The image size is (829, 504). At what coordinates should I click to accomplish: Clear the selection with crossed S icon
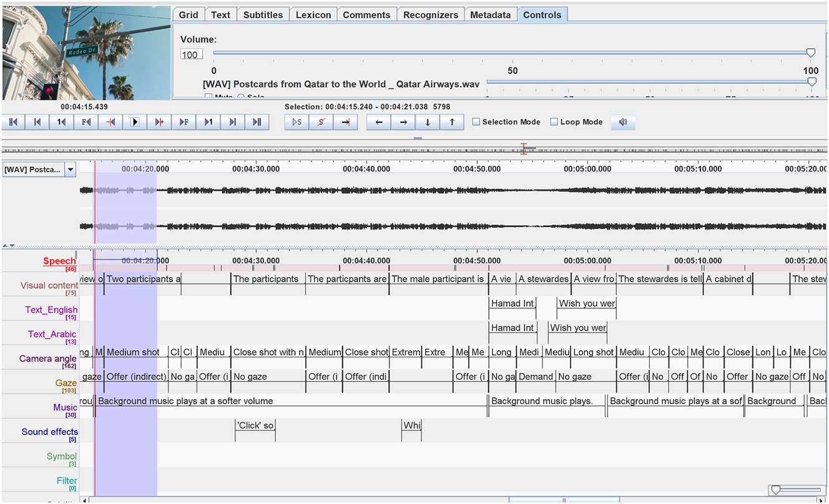click(x=321, y=122)
